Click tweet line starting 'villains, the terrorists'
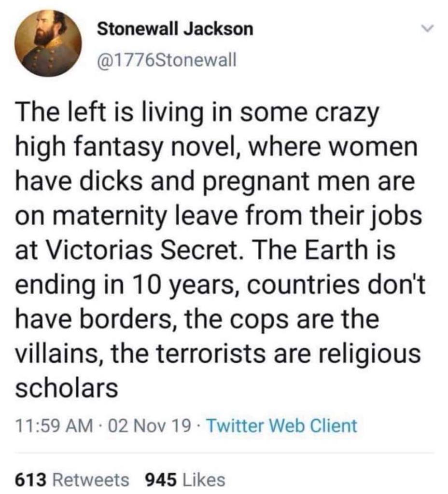Image resolution: width=448 pixels, height=494 pixels. pyautogui.click(x=218, y=354)
